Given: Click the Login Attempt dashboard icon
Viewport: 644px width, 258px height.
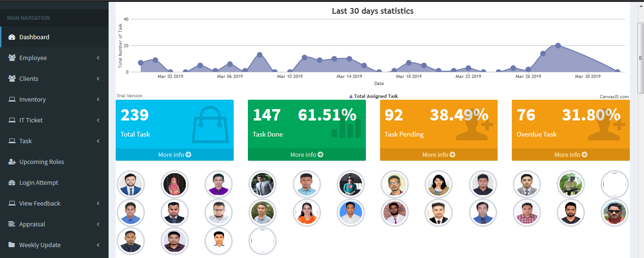Looking at the screenshot, I should [12, 182].
